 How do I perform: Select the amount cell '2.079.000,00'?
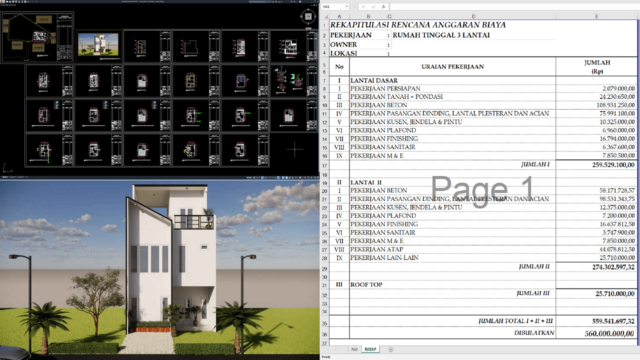click(x=618, y=89)
